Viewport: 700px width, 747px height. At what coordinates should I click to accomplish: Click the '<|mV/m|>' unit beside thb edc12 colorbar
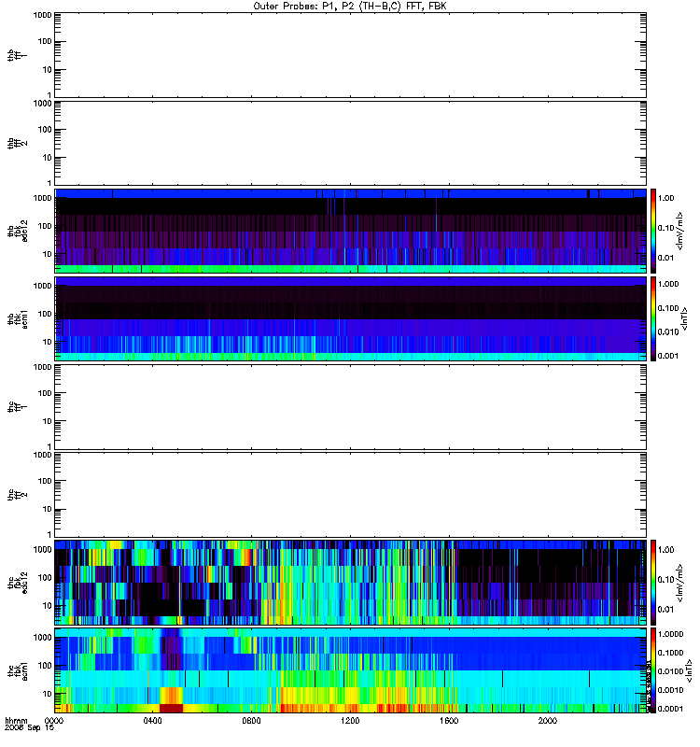[679, 231]
